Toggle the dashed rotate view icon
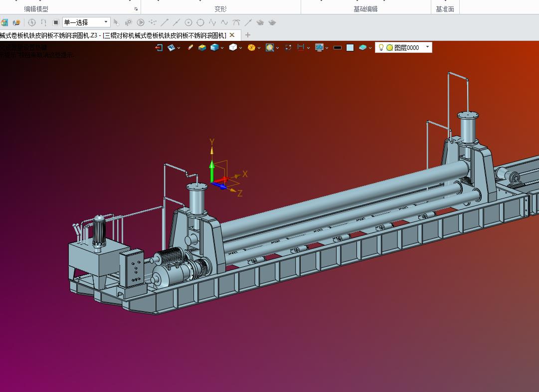 click(288, 47)
